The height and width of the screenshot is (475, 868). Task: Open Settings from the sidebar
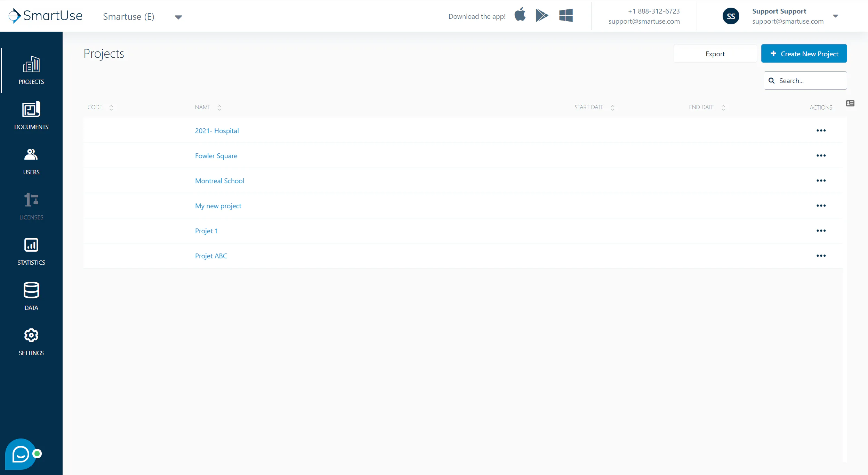coord(31,341)
